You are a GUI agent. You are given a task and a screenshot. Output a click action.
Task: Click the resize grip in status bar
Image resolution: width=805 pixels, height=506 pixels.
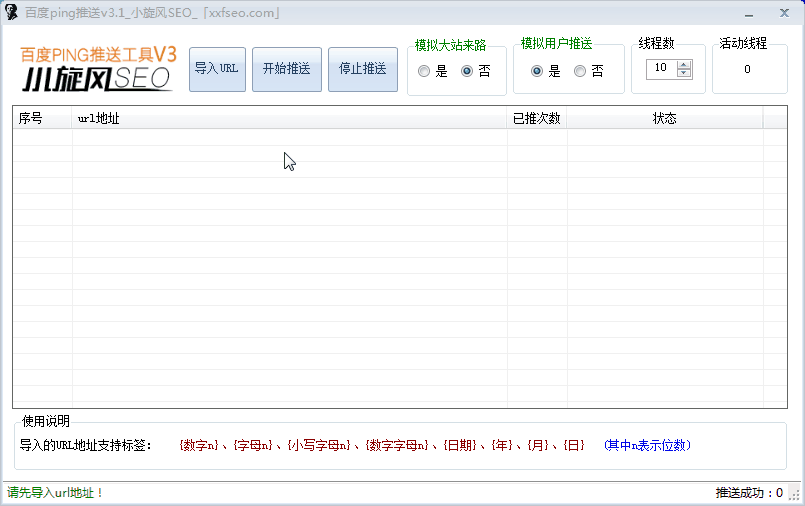[794, 494]
